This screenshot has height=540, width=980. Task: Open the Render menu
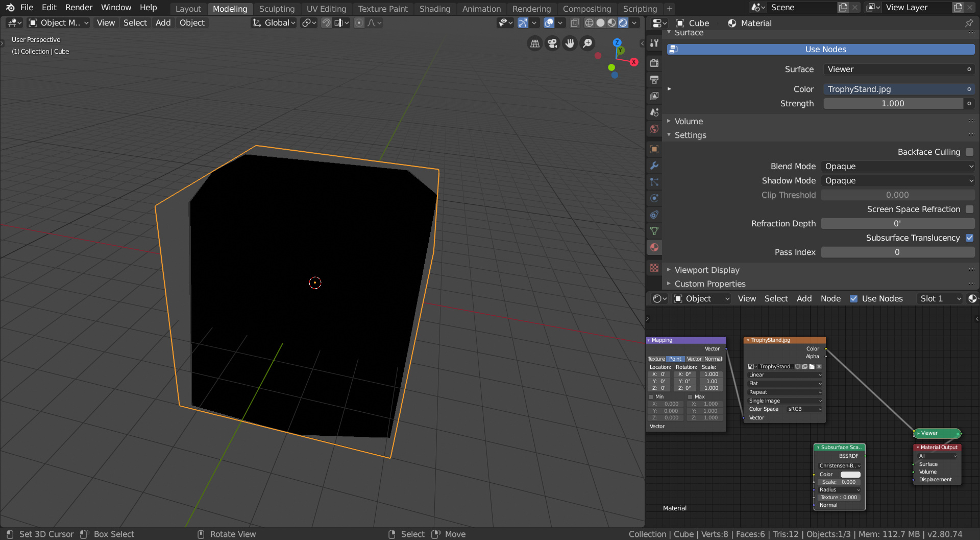[79, 8]
